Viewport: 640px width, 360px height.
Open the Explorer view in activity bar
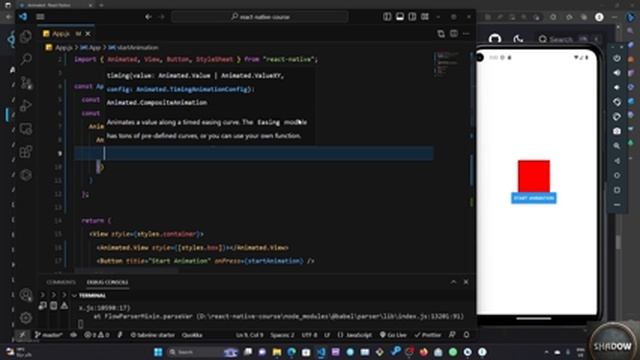(26, 37)
